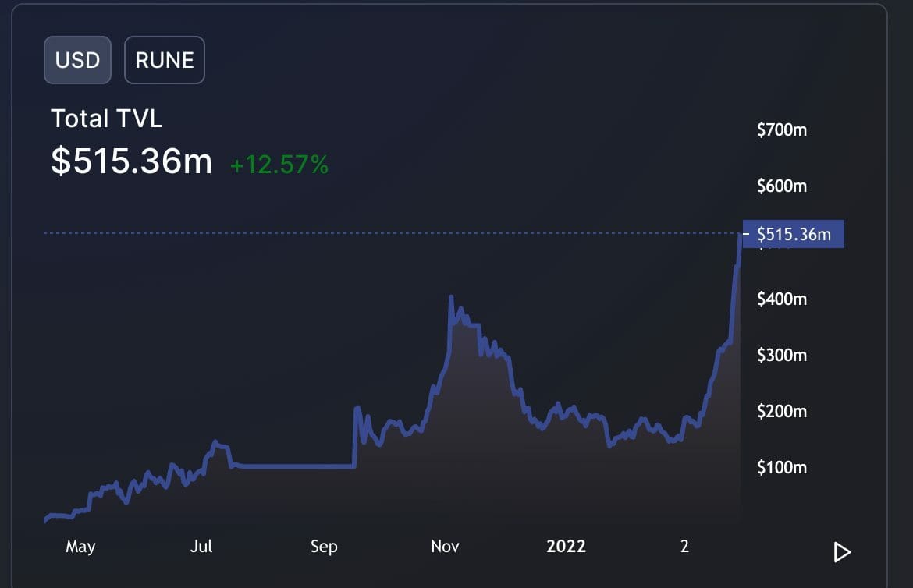Click the Nov date label
The height and width of the screenshot is (588, 913).
445,546
